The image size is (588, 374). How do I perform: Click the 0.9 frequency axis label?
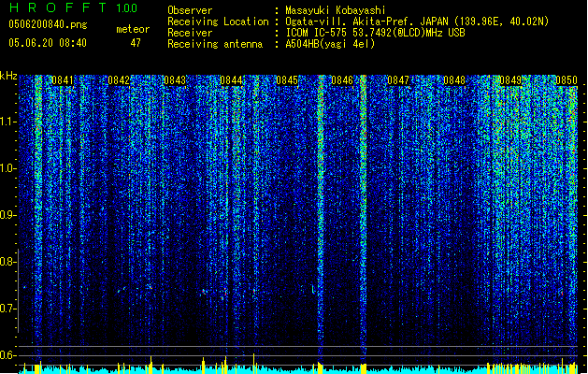point(7,215)
